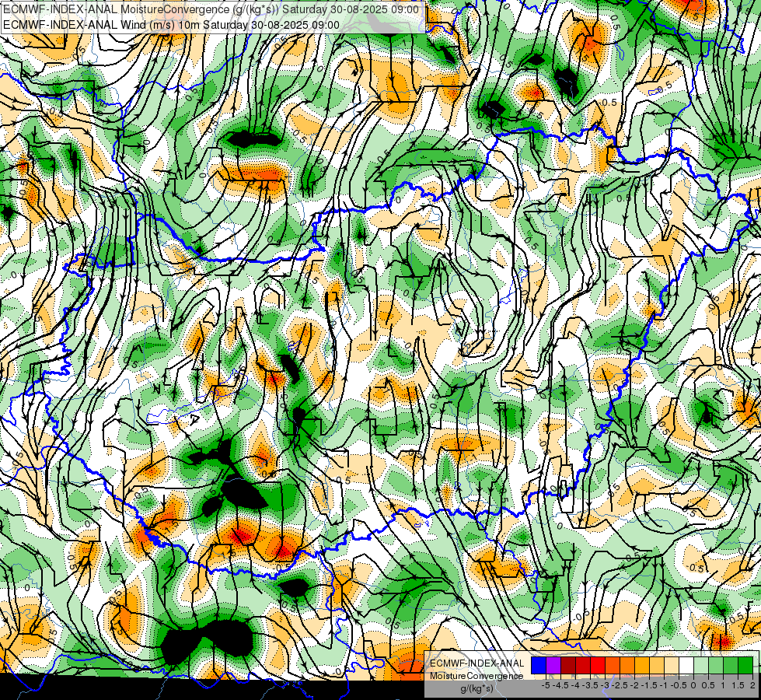Click the legend swatch between -4 and -3.5
Image resolution: width=761 pixels, height=700 pixels.
pos(583,666)
